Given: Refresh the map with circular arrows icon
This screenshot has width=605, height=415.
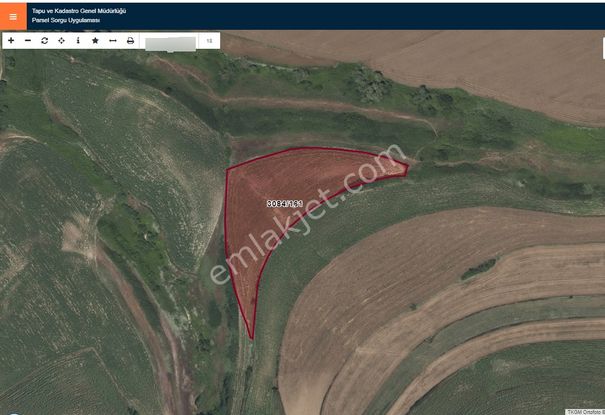Looking at the screenshot, I should coord(45,41).
